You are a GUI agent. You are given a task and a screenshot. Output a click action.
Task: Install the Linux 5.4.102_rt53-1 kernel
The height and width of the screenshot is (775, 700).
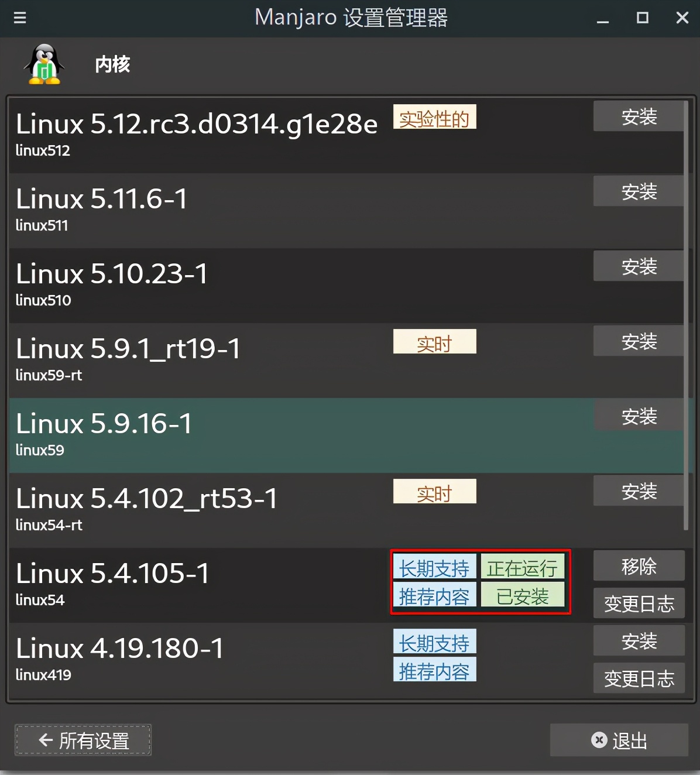[639, 491]
